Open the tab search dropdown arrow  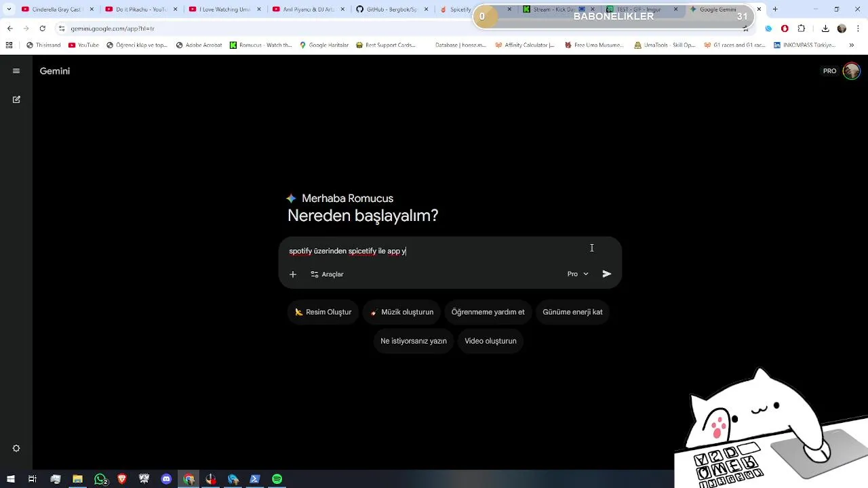(9, 9)
